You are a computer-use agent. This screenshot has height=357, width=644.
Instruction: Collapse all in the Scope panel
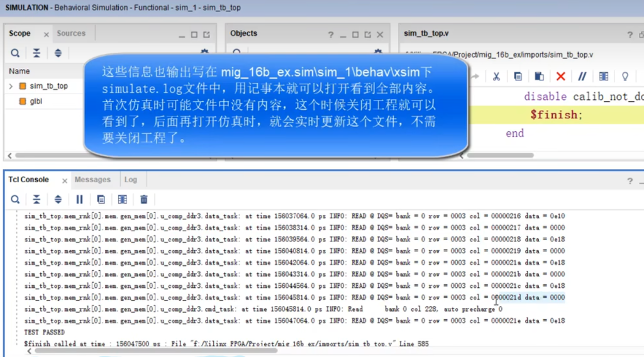pos(36,53)
